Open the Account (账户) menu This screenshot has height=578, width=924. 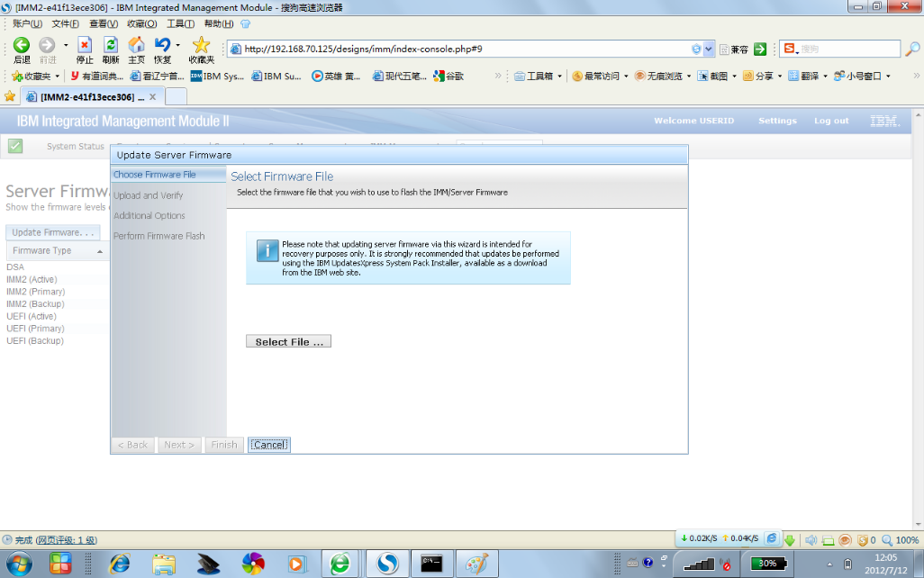27,23
